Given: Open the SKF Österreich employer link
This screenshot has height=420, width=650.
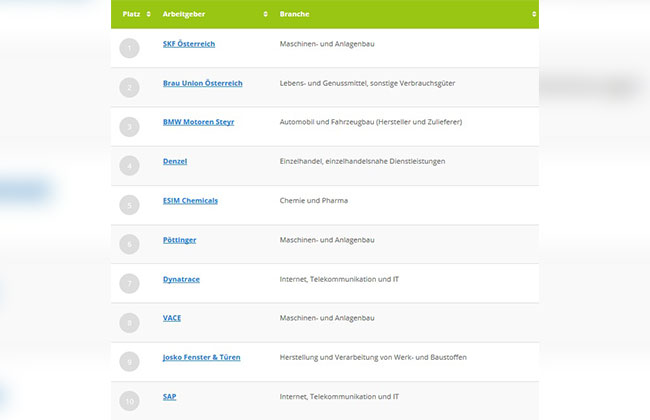Looking at the screenshot, I should (x=189, y=44).
